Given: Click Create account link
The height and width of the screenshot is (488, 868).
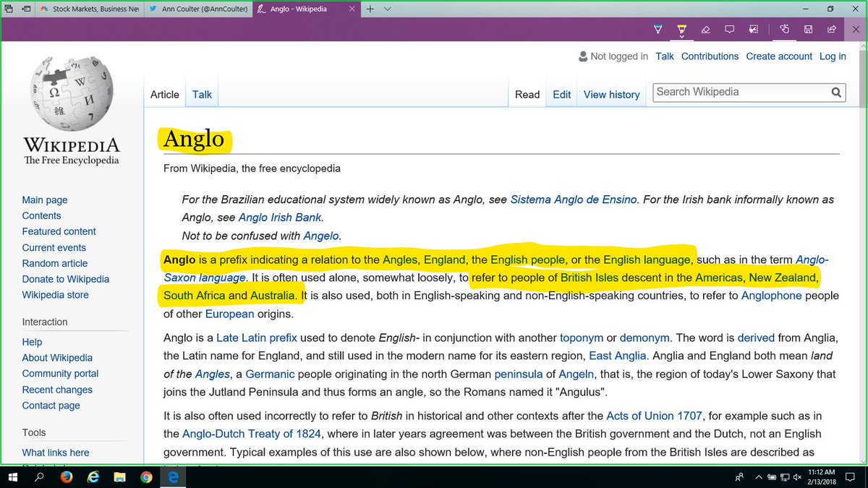Looking at the screenshot, I should click(779, 56).
